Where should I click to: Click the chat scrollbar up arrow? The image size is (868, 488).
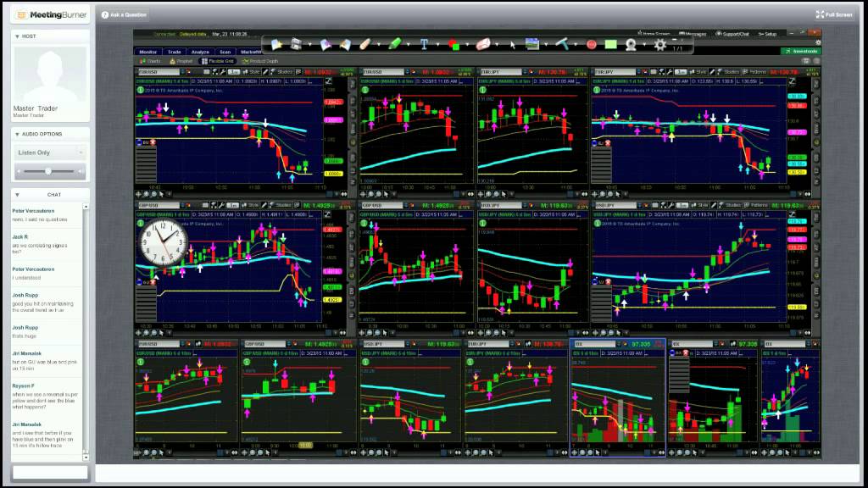tap(86, 207)
